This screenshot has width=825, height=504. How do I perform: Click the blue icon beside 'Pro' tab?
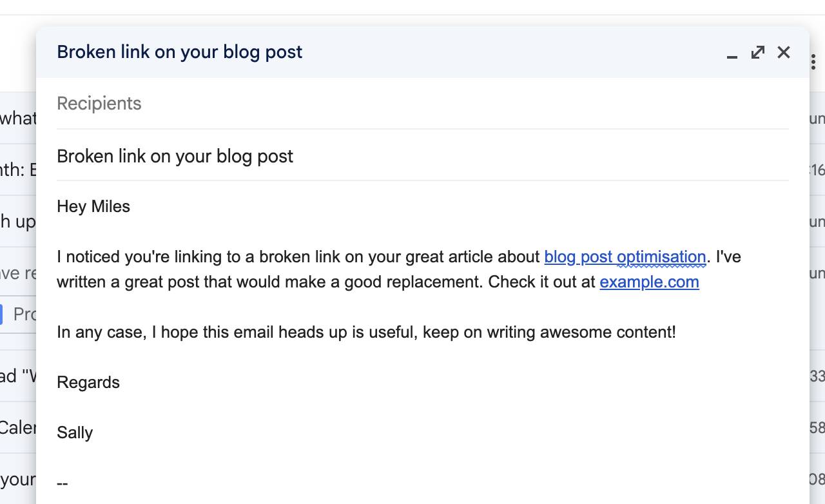[1, 314]
